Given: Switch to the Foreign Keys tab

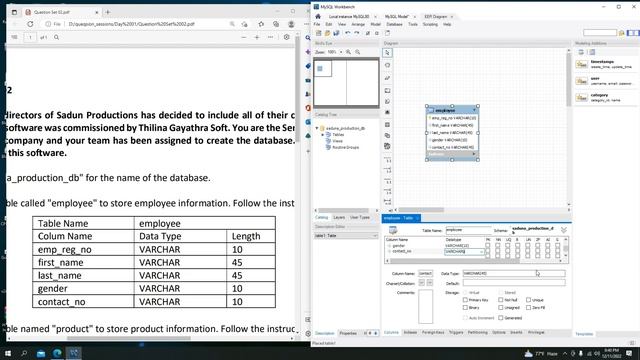Looking at the screenshot, I should coord(433,333).
